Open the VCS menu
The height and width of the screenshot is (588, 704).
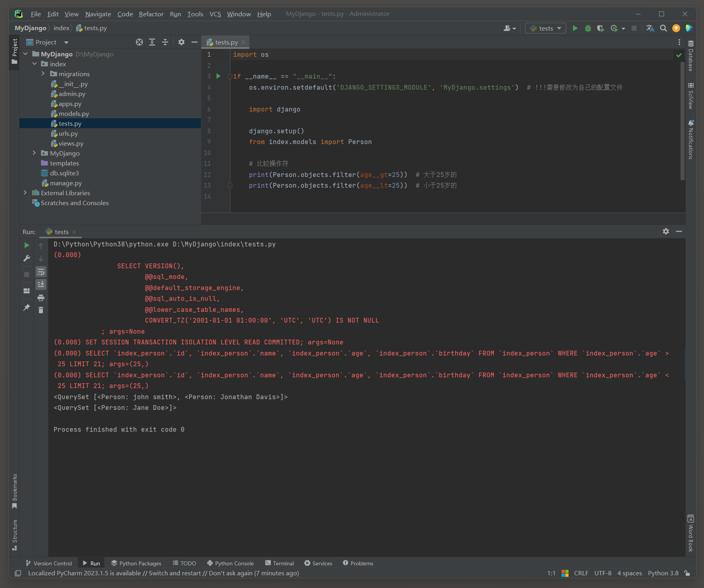(x=215, y=14)
